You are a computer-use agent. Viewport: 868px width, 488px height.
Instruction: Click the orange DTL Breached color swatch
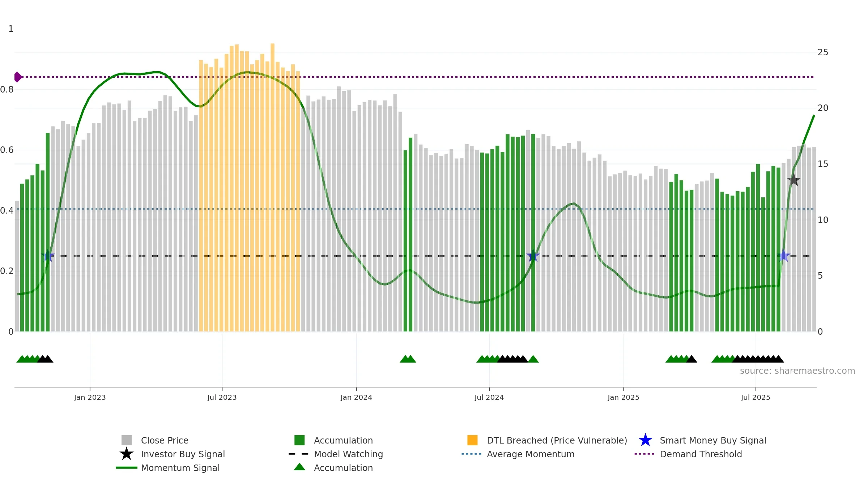tap(472, 440)
